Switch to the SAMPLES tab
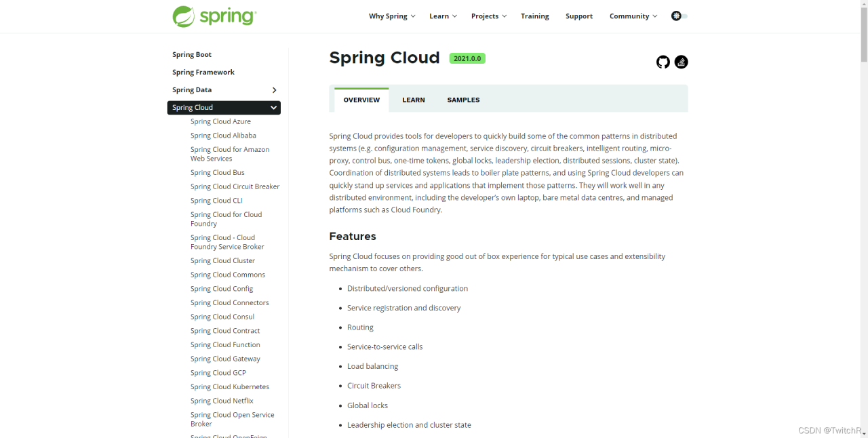The width and height of the screenshot is (868, 438). point(464,100)
